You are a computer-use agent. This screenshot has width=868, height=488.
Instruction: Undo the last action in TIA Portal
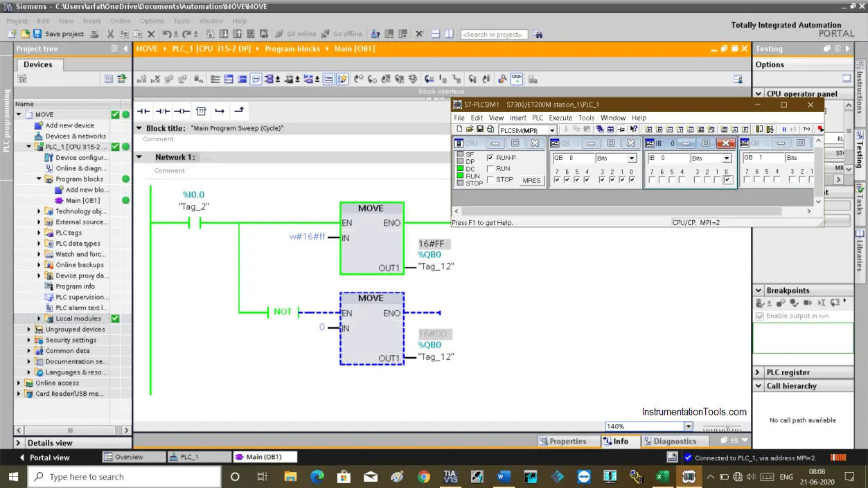coord(167,34)
